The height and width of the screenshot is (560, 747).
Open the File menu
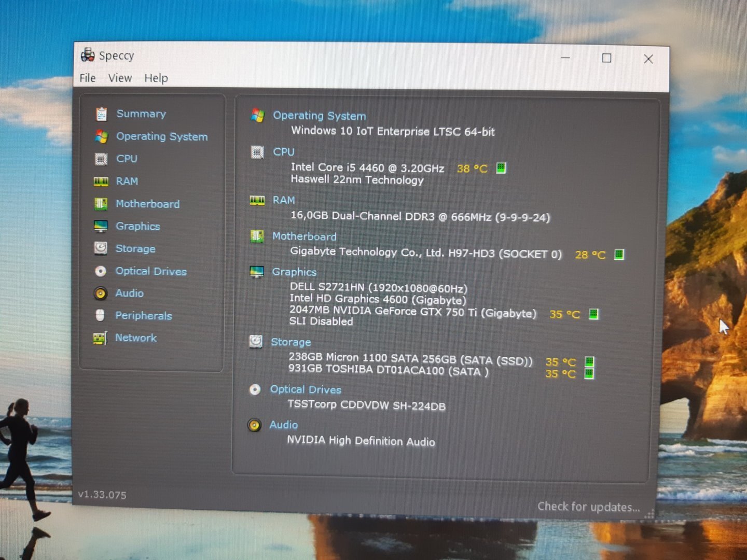[x=88, y=78]
